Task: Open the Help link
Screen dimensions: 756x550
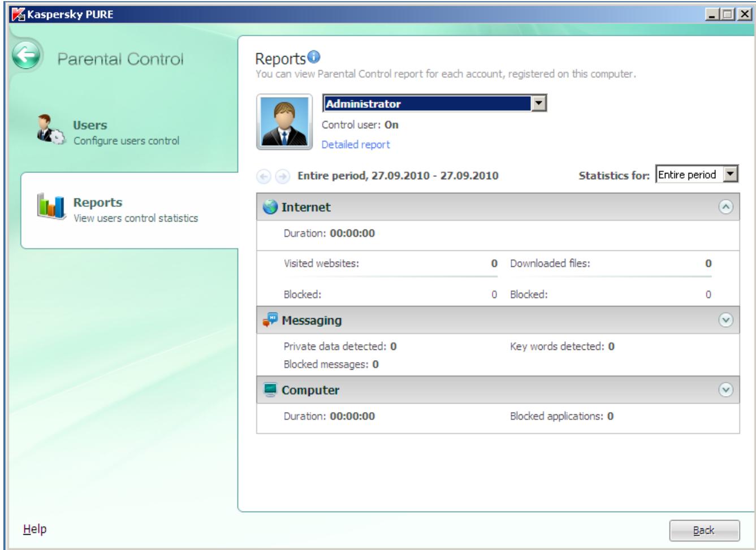Action: (35, 529)
